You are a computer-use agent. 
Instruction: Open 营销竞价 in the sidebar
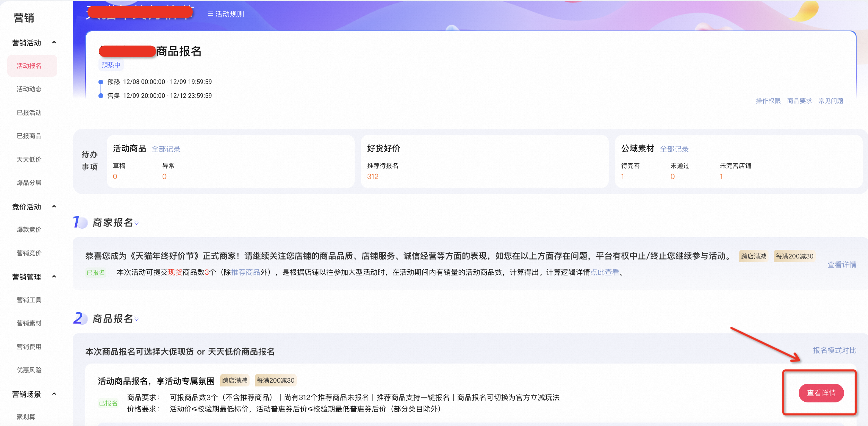click(x=29, y=253)
